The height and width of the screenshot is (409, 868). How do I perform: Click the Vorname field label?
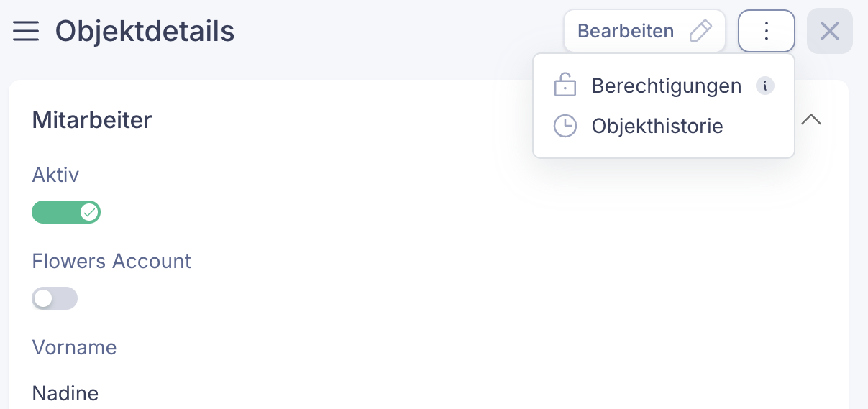[x=74, y=348]
